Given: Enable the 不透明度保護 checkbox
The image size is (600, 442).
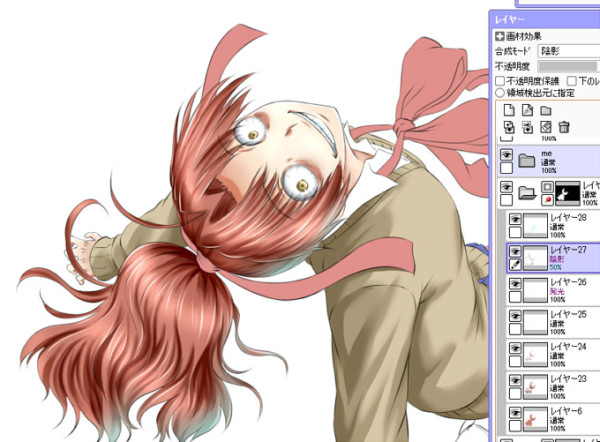Looking at the screenshot, I should 500,81.
